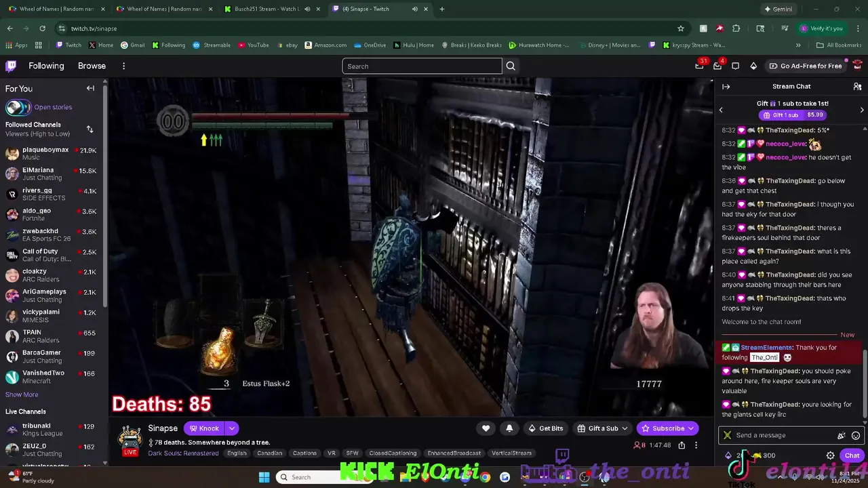Image resolution: width=868 pixels, height=488 pixels.
Task: Open chat settings gear
Action: (830, 455)
